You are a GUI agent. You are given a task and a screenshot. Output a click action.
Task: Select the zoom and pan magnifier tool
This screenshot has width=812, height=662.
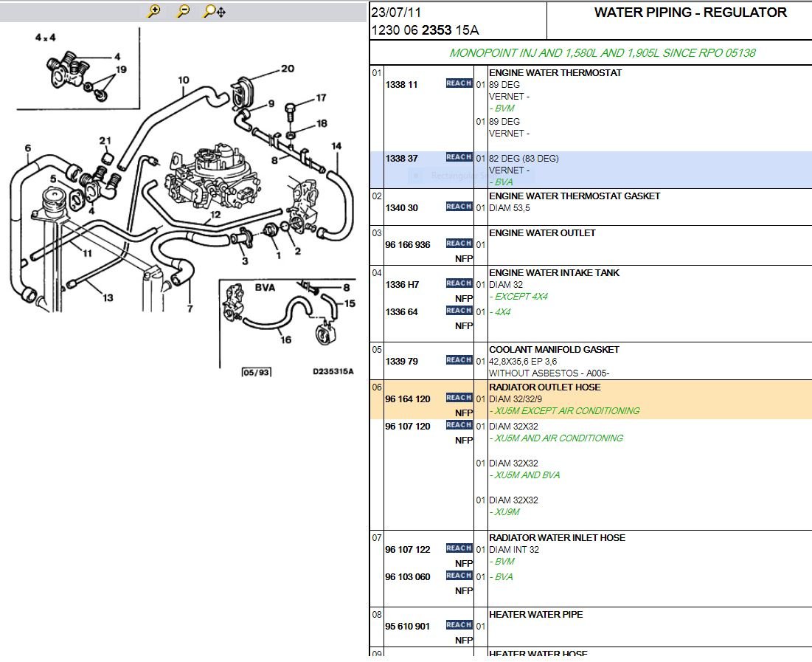214,11
